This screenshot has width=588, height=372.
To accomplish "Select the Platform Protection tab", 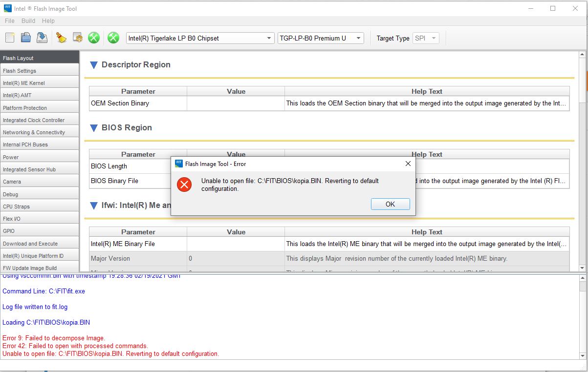I will [x=39, y=107].
